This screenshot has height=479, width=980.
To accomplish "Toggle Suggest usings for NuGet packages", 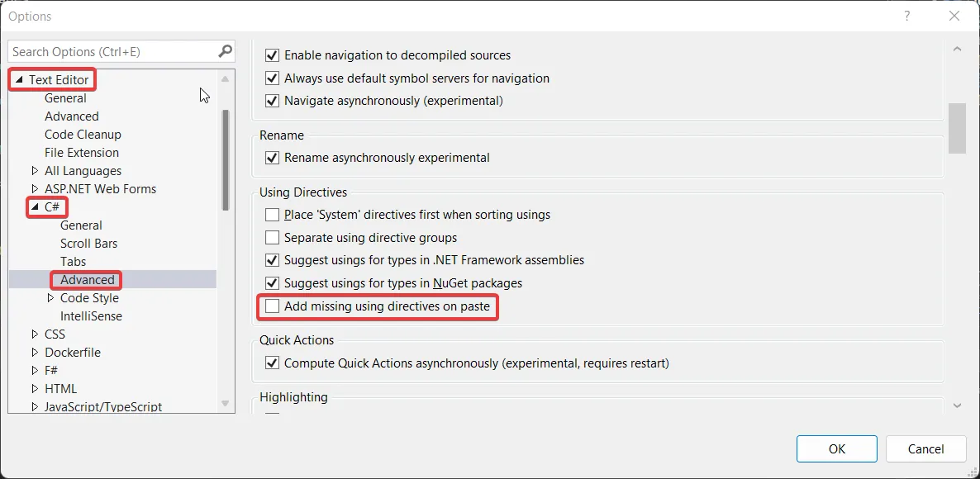I will pos(272,283).
